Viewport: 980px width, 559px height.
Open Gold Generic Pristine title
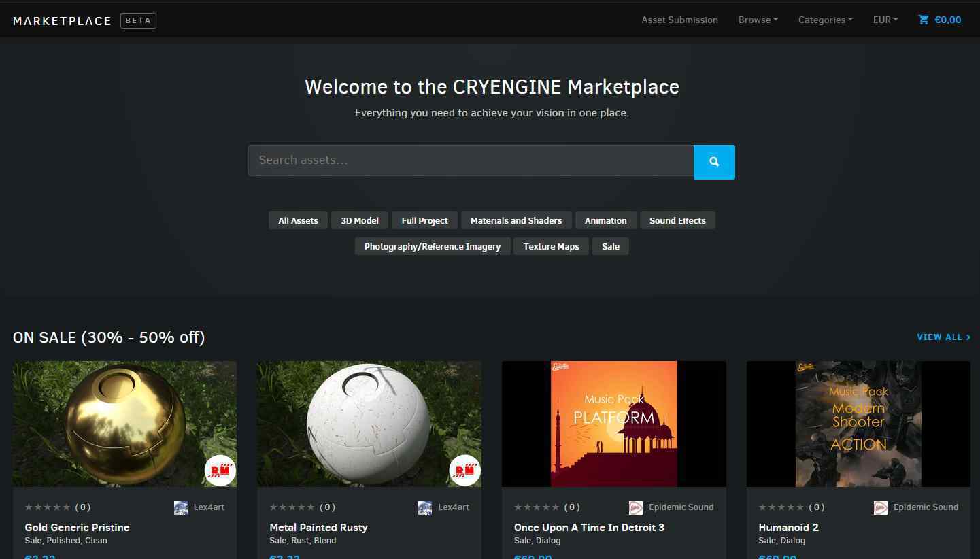click(77, 527)
